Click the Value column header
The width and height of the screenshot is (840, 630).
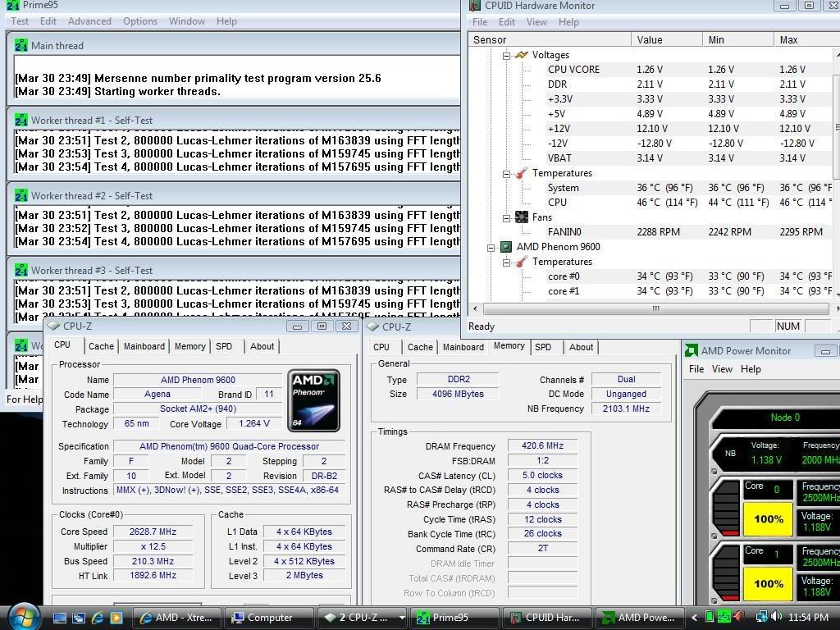tap(666, 39)
